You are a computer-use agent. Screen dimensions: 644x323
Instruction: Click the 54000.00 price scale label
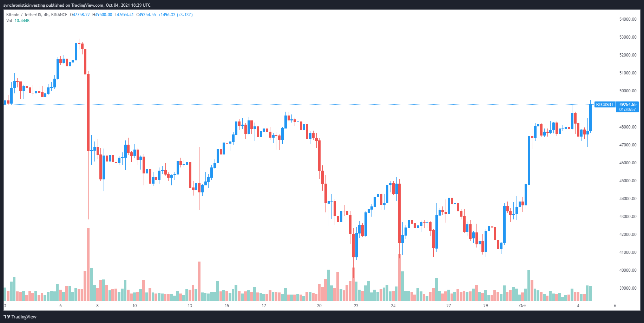pyautogui.click(x=628, y=19)
